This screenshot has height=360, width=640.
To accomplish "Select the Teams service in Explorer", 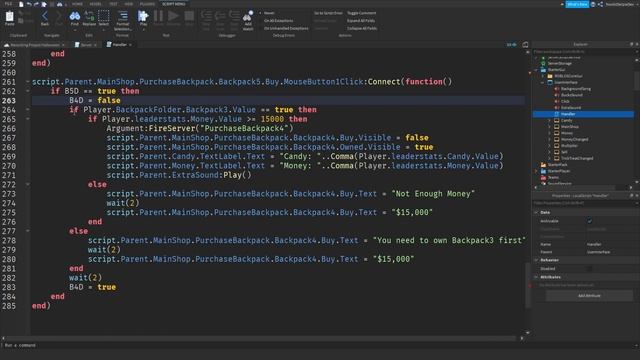I will click(553, 177).
